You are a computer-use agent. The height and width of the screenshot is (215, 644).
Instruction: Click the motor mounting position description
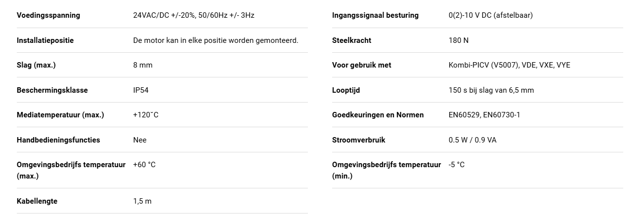tap(215, 40)
